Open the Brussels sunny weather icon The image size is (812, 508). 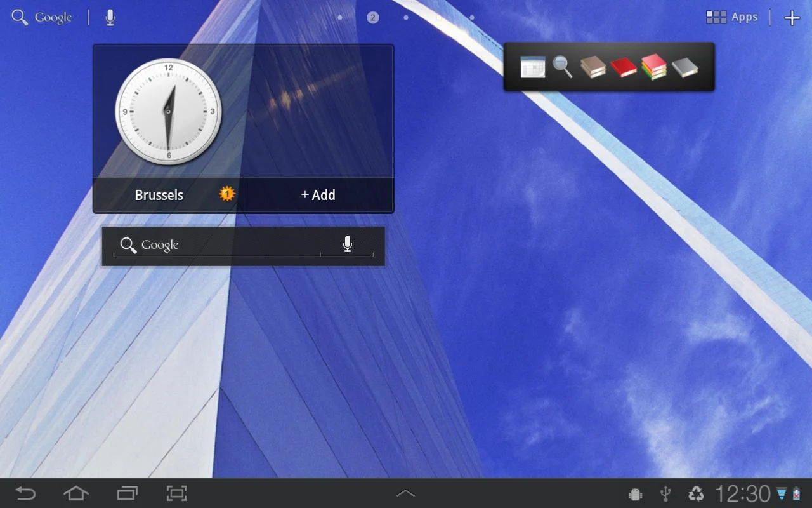tap(227, 194)
